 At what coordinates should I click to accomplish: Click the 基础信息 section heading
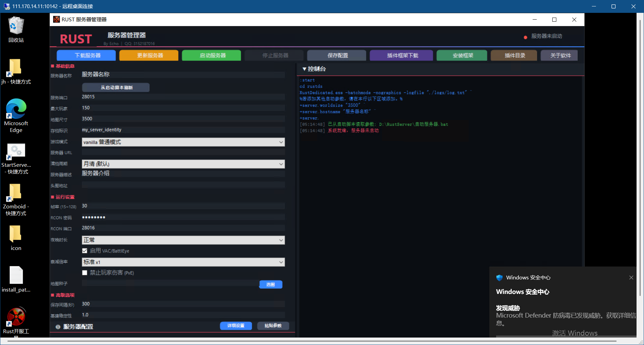tap(65, 66)
